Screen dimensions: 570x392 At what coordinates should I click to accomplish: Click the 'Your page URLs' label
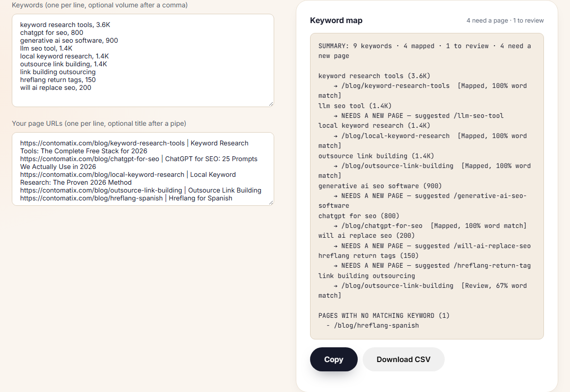coord(99,123)
